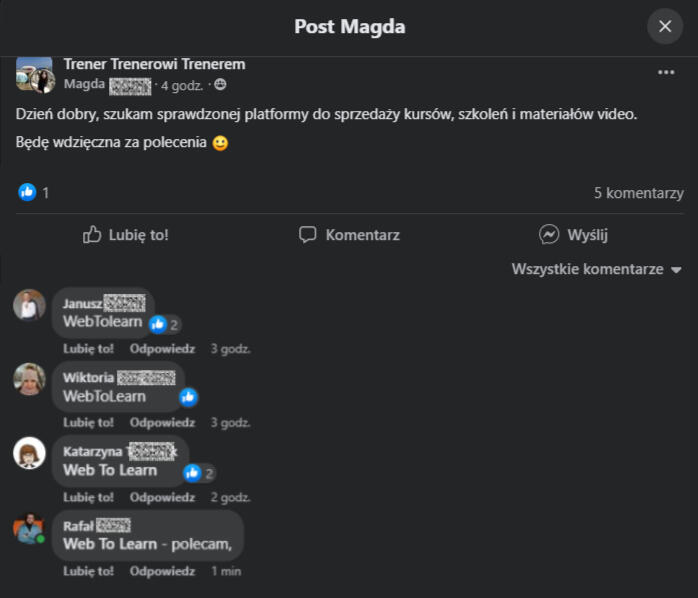
Task: Like Janusz's comment with 'Lubię to!'
Action: pyautogui.click(x=88, y=349)
